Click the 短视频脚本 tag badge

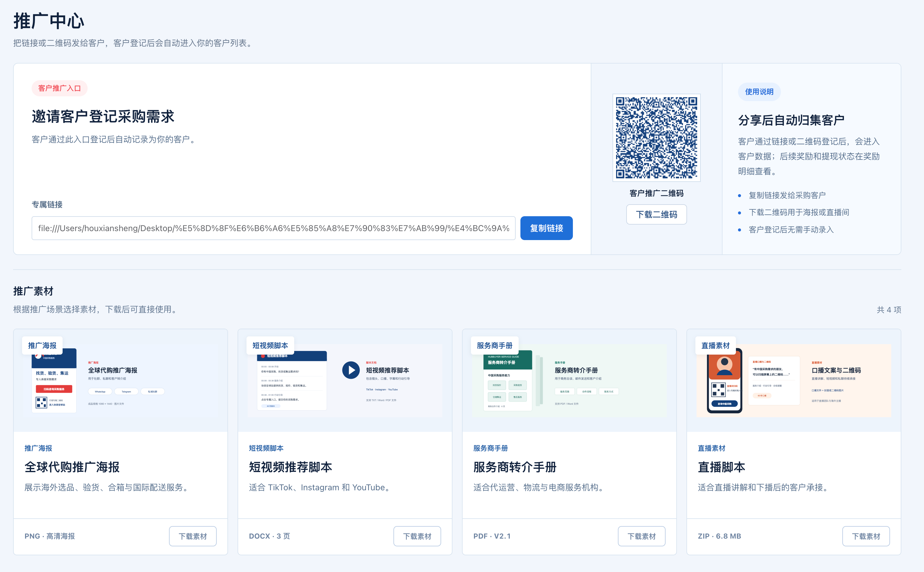270,345
